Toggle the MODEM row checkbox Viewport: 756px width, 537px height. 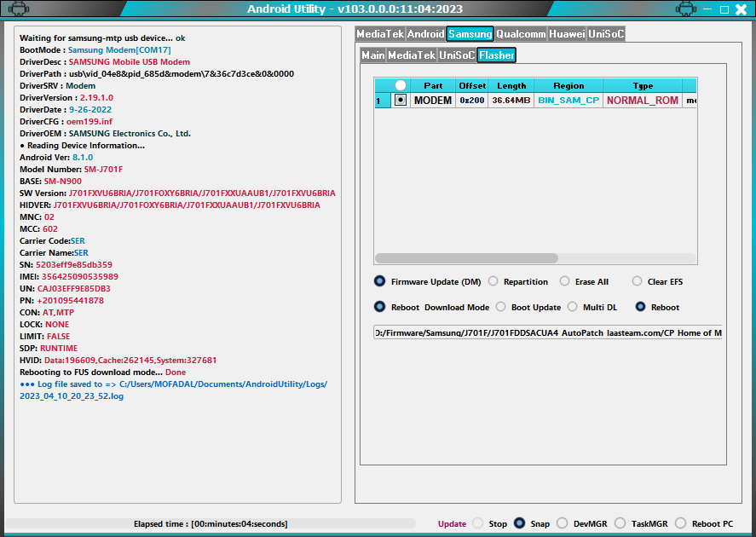(401, 100)
